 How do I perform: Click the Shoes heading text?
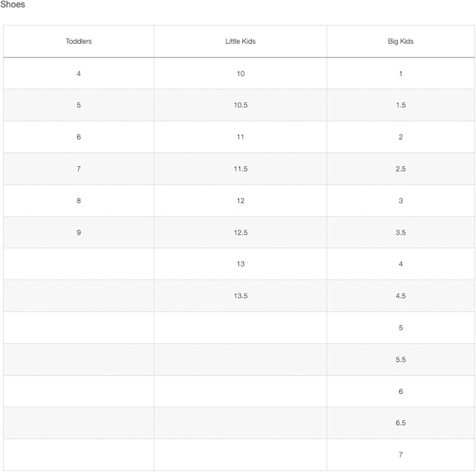coord(13,4)
